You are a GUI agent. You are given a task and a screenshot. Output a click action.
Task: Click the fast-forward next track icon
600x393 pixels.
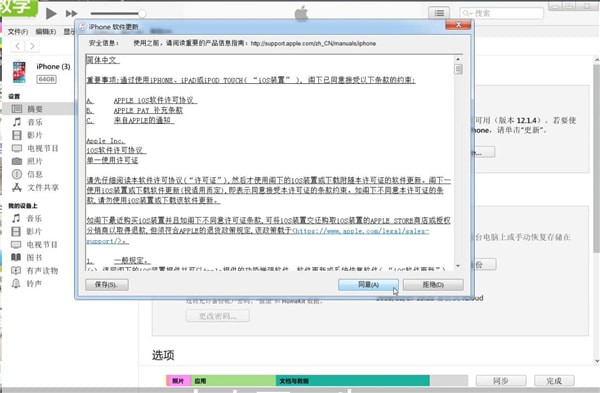(71, 14)
